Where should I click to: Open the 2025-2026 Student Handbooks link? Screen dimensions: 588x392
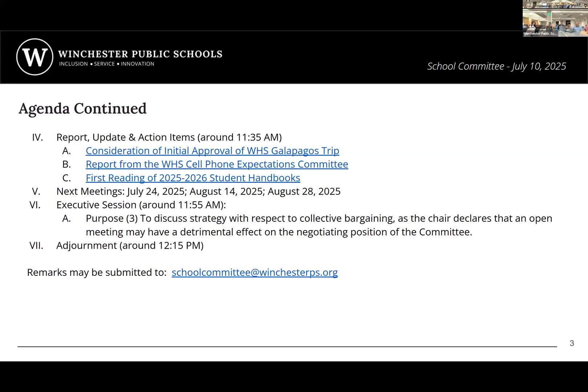(x=193, y=178)
